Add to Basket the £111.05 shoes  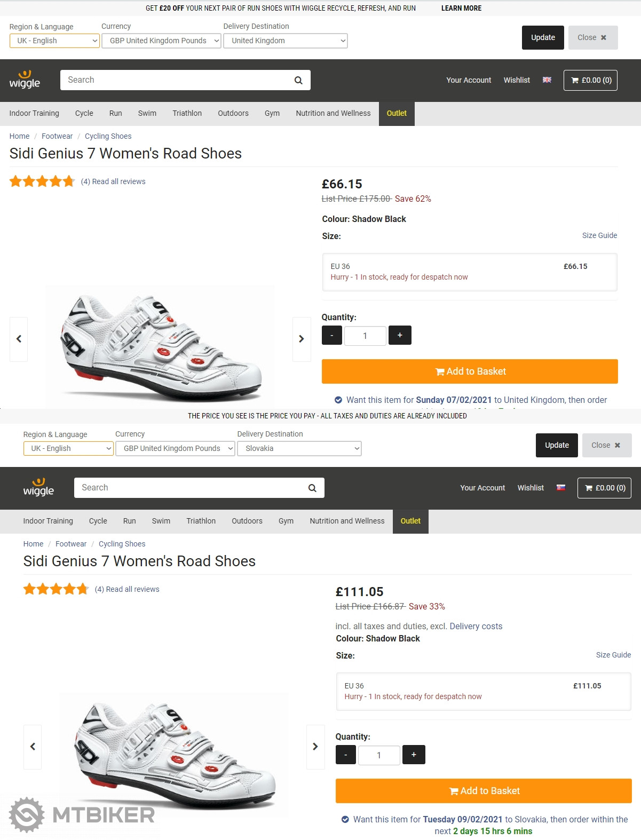coord(484,791)
